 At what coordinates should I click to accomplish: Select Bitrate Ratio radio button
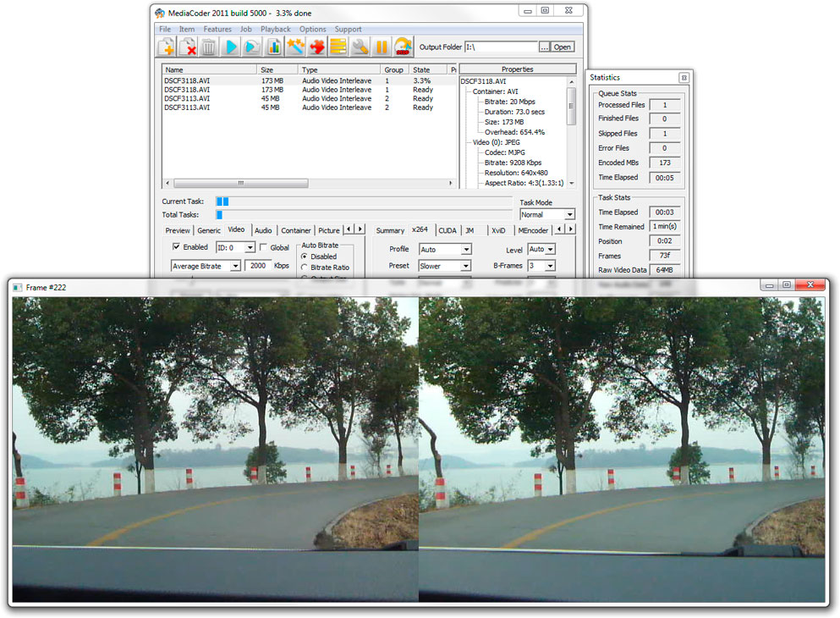coord(305,268)
